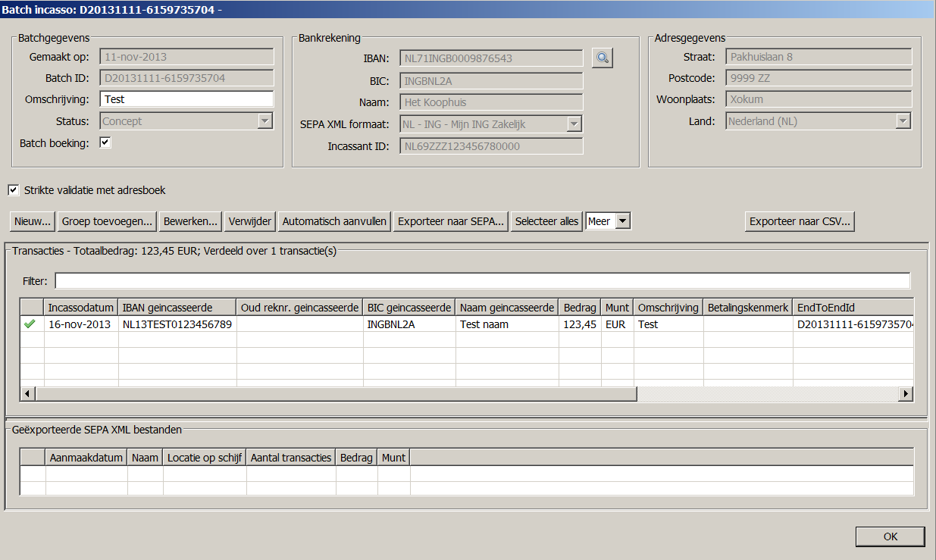Click the transactions horizontal scrollbar thumb
Screen dimensions: 936x560
tap(337, 394)
